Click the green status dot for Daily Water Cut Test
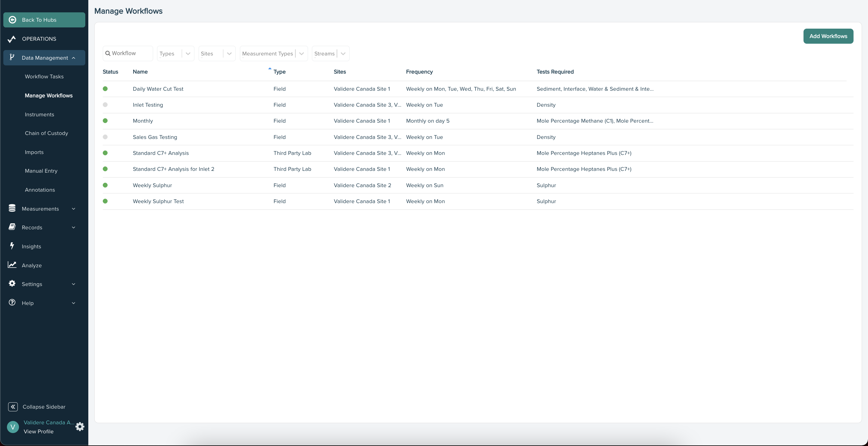 click(105, 89)
